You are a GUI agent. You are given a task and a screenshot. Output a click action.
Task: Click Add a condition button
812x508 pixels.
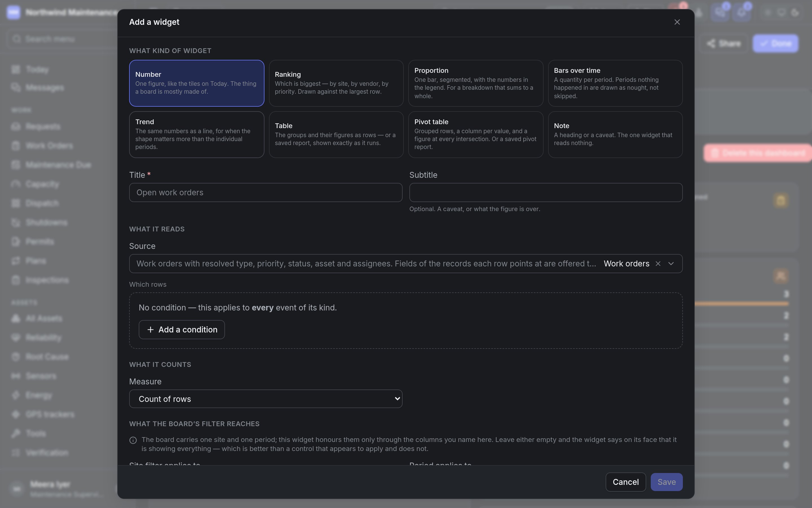182,330
